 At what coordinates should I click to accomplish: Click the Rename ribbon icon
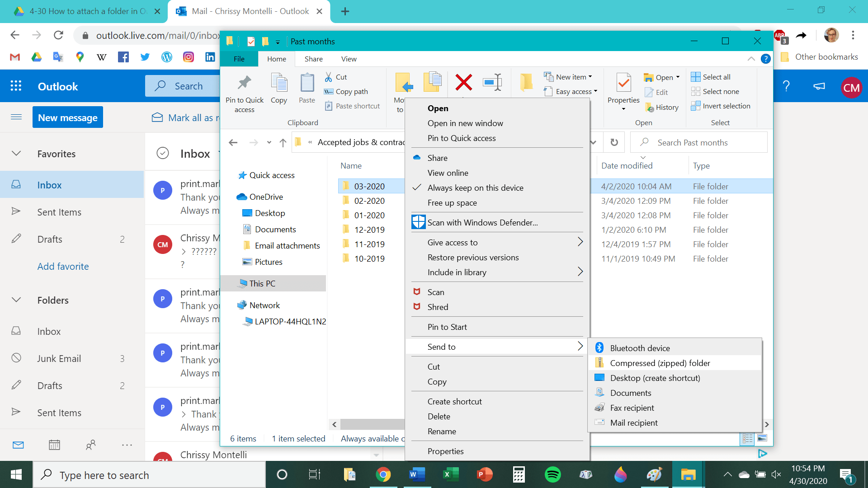click(492, 83)
